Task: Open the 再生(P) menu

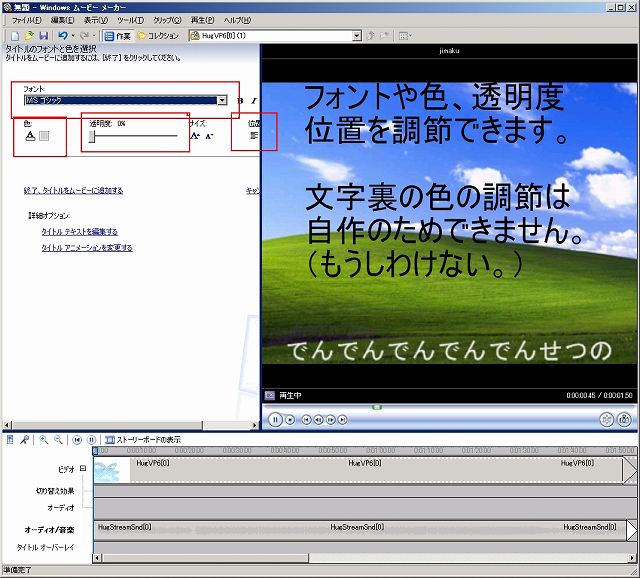Action: 202,20
